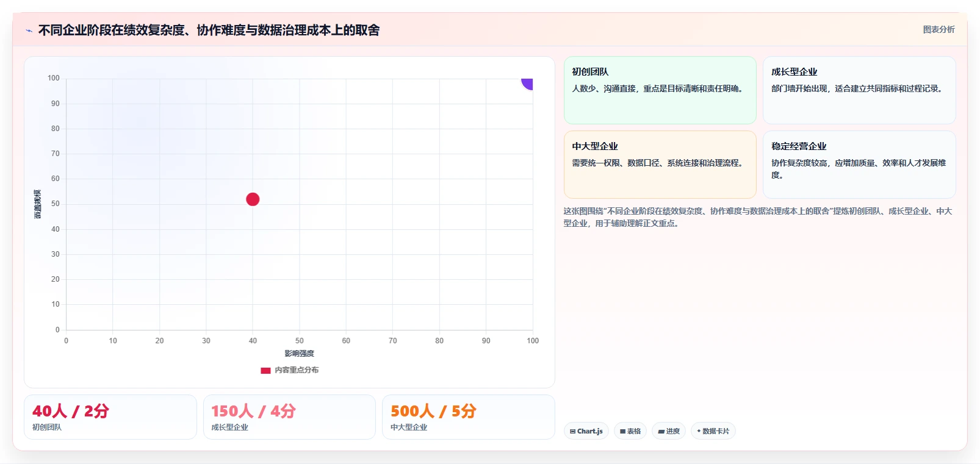Image resolution: width=980 pixels, height=464 pixels.
Task: Click the 成长型企业 label under 150人
Action: (x=230, y=427)
